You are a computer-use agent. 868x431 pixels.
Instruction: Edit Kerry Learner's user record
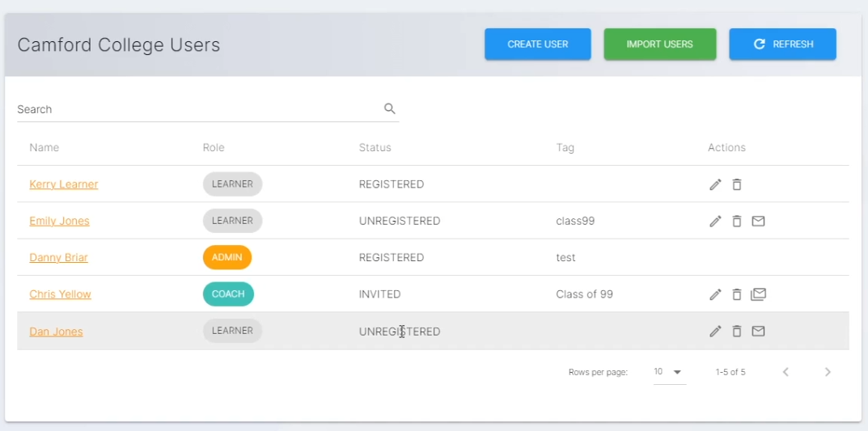click(715, 184)
